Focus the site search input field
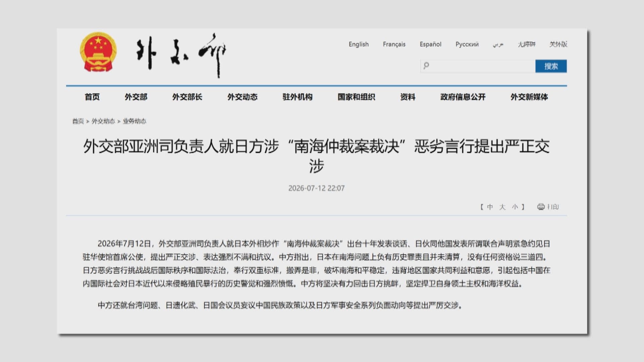 (478, 66)
